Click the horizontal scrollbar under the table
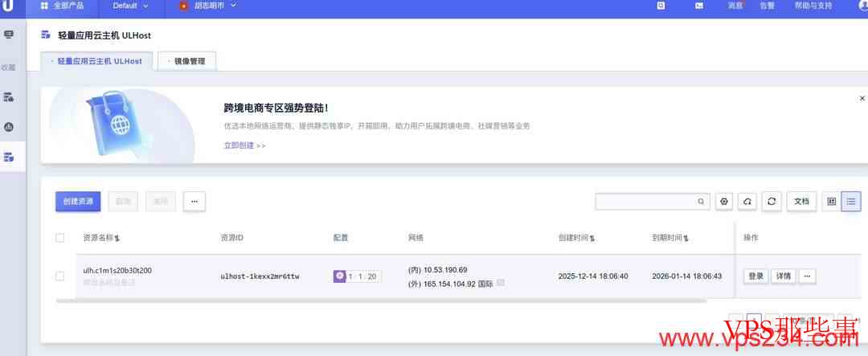Viewport: 868px width, 356px height. tap(382, 301)
